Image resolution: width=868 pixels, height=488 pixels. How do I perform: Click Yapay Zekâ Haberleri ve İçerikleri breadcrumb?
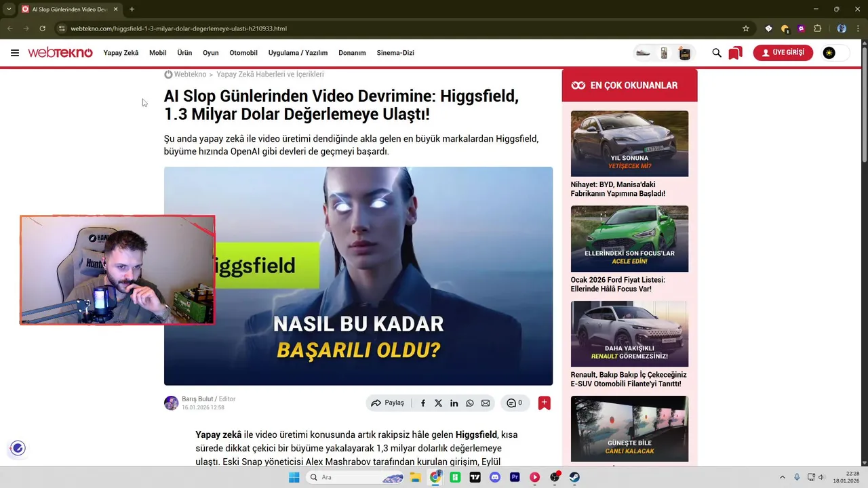pos(270,75)
